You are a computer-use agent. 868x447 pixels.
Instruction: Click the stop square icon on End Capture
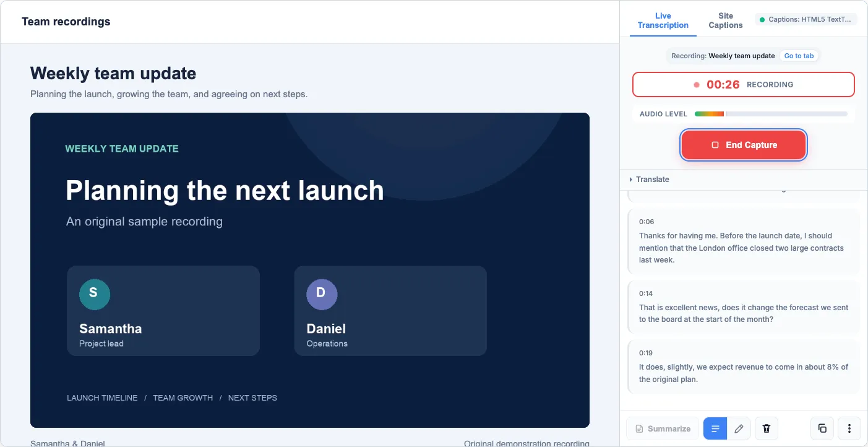[x=715, y=145]
